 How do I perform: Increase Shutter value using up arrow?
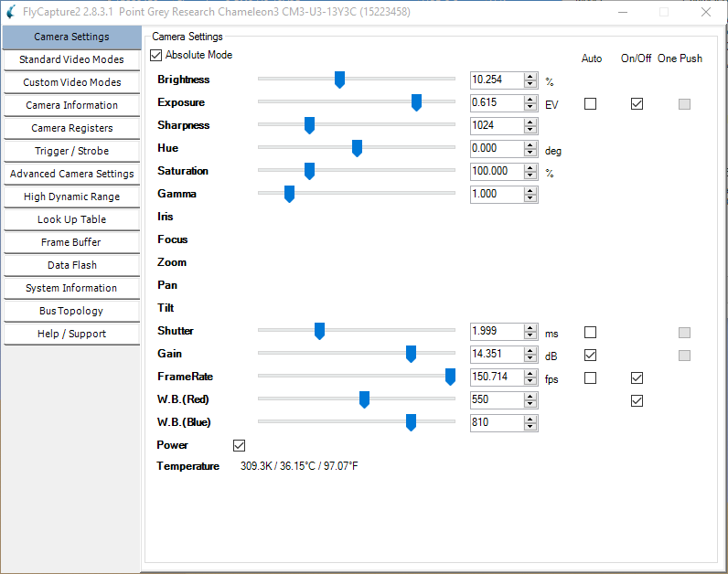(530, 328)
